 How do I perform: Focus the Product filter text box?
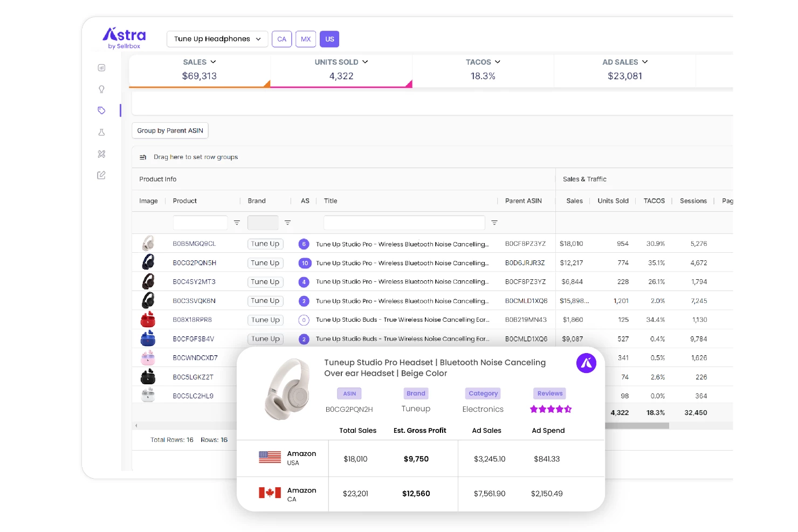pyautogui.click(x=200, y=223)
